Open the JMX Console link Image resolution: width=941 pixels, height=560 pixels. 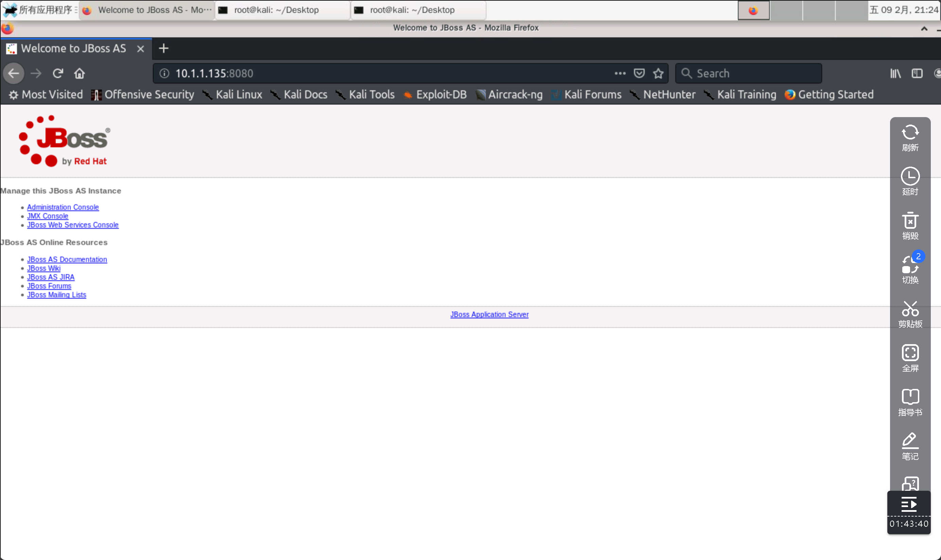click(x=48, y=216)
